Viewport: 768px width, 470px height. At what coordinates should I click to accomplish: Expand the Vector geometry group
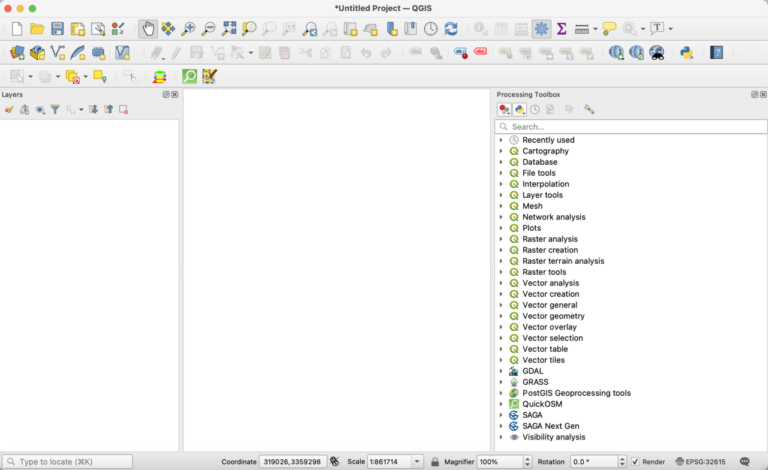pyautogui.click(x=501, y=316)
